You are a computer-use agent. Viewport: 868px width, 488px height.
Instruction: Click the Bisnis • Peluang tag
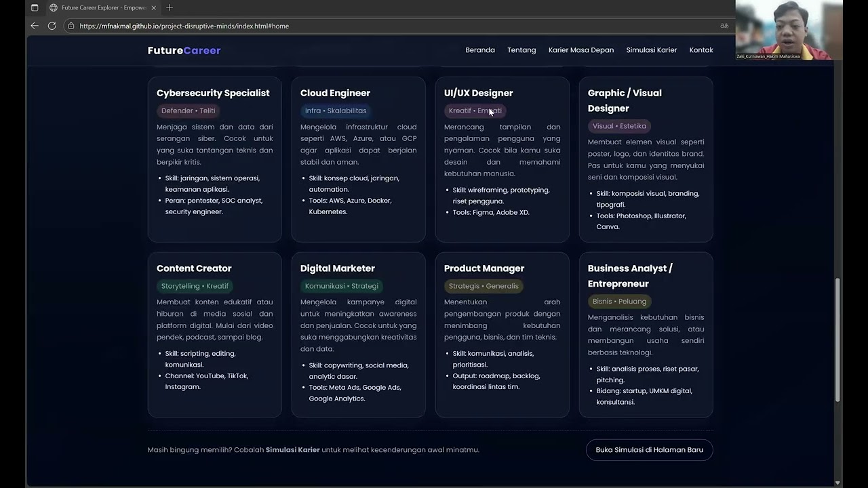coord(619,302)
